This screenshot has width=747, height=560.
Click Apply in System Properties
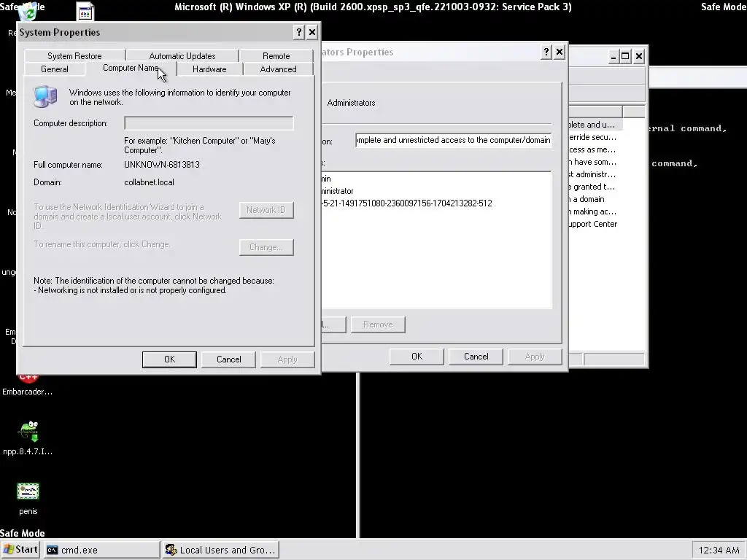coord(287,359)
